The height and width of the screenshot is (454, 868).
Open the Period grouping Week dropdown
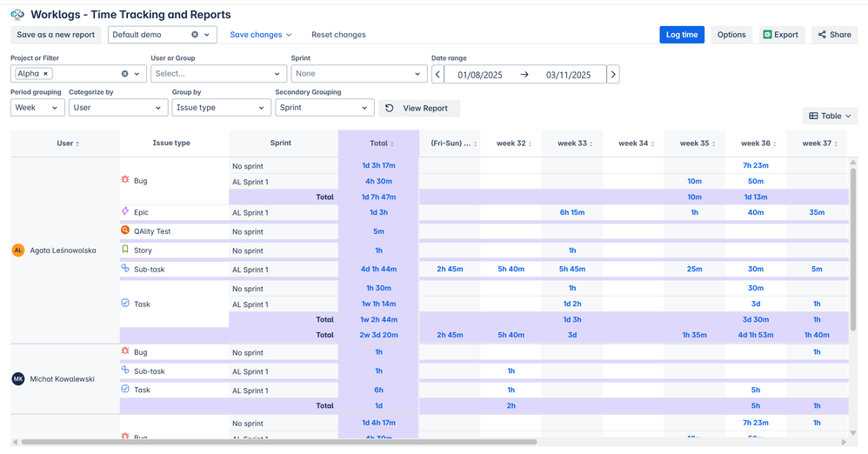coord(37,108)
